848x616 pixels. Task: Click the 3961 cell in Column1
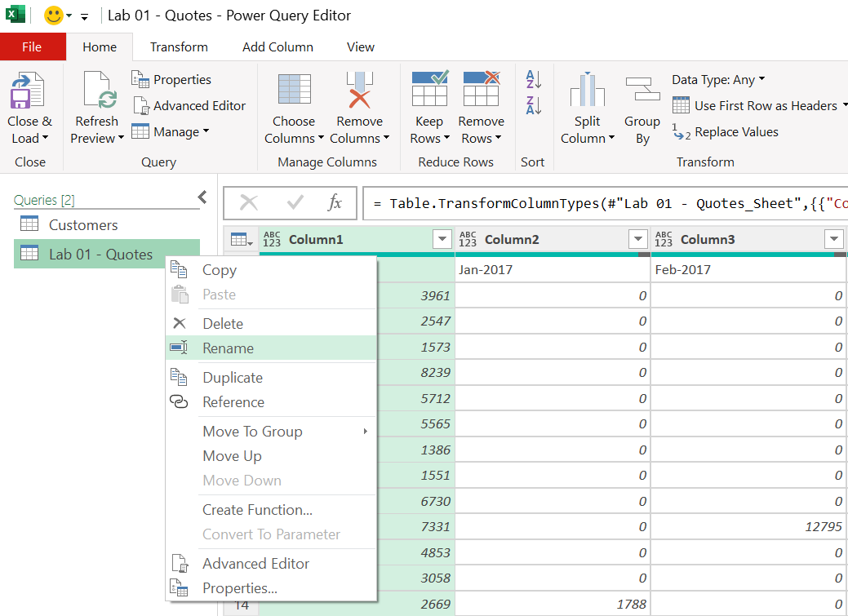415,296
